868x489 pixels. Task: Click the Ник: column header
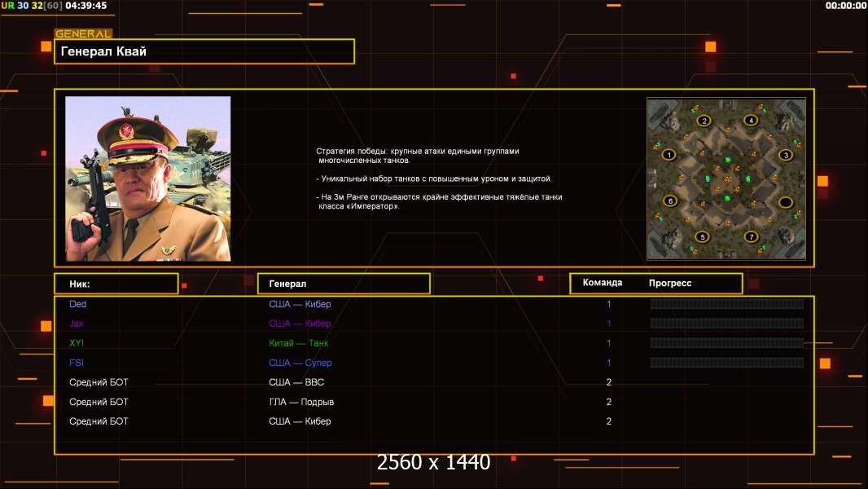[116, 284]
